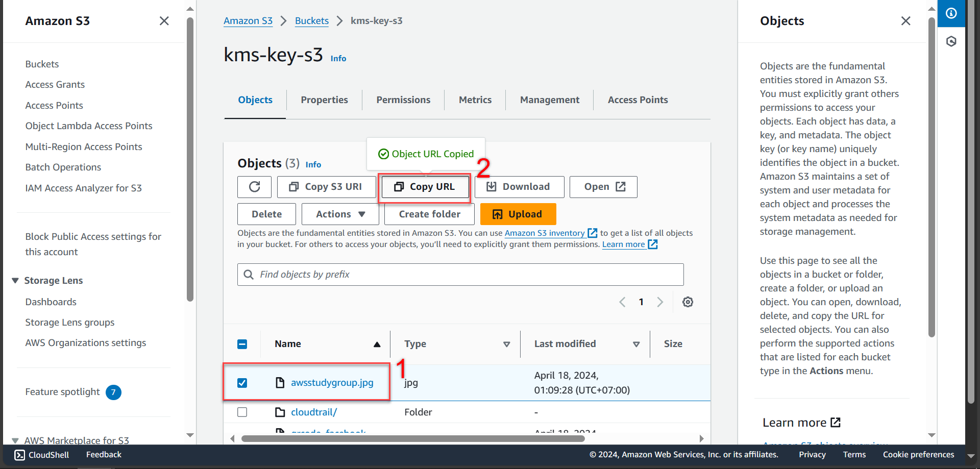The image size is (980, 469).
Task: Open table preferences gear icon
Action: click(x=688, y=302)
